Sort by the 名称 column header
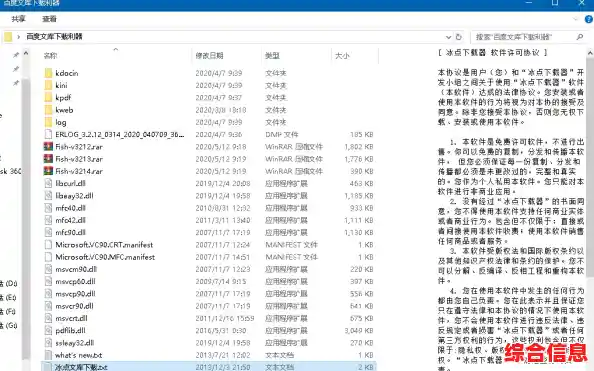The height and width of the screenshot is (371, 594). pos(50,56)
